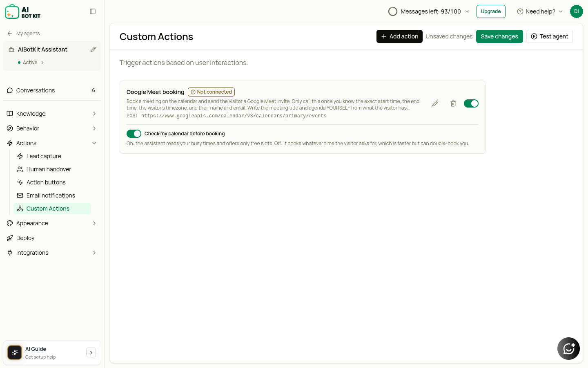Open Lead capture settings
The height and width of the screenshot is (368, 588).
pyautogui.click(x=52, y=156)
